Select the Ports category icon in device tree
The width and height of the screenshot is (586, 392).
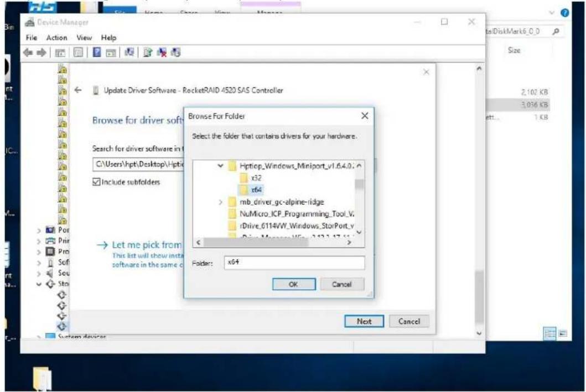50,230
